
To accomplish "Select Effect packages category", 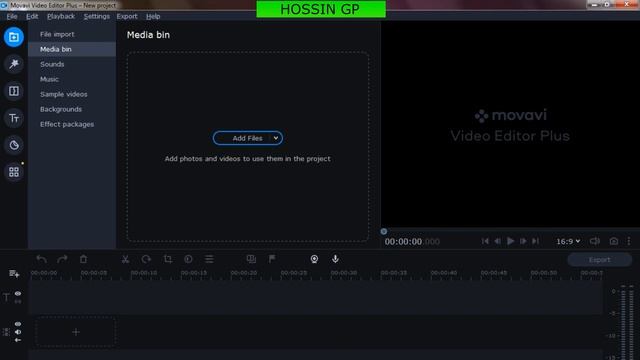I will (x=72, y=124).
